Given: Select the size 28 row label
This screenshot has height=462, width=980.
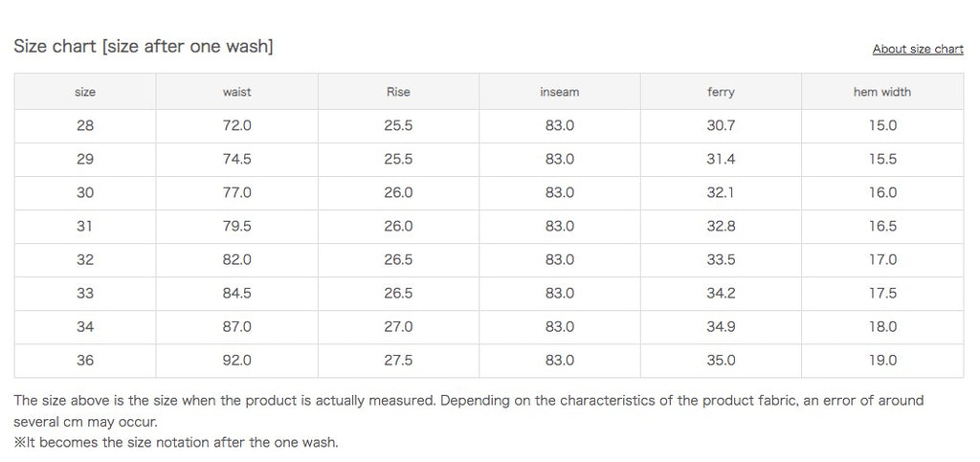Looking at the screenshot, I should 85,125.
